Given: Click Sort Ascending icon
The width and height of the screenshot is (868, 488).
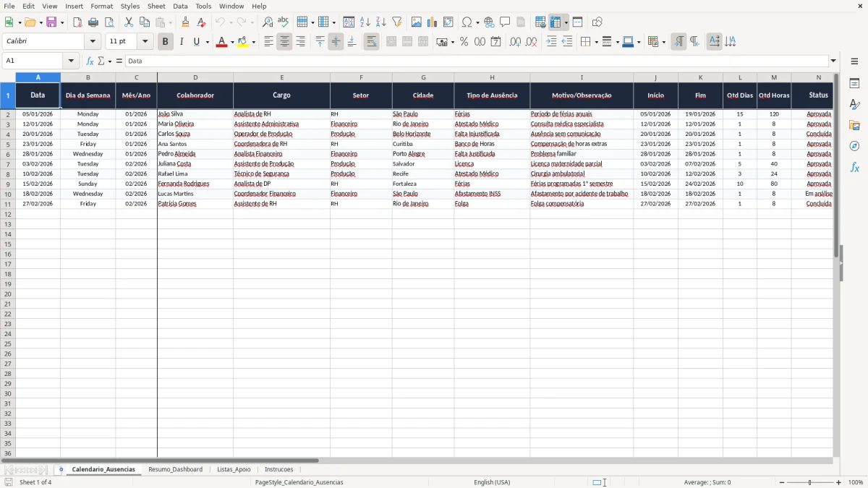Looking at the screenshot, I should point(365,22).
